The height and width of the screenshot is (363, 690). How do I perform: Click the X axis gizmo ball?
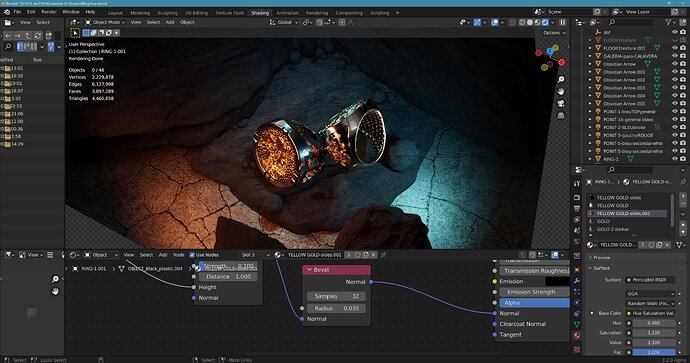tap(562, 62)
